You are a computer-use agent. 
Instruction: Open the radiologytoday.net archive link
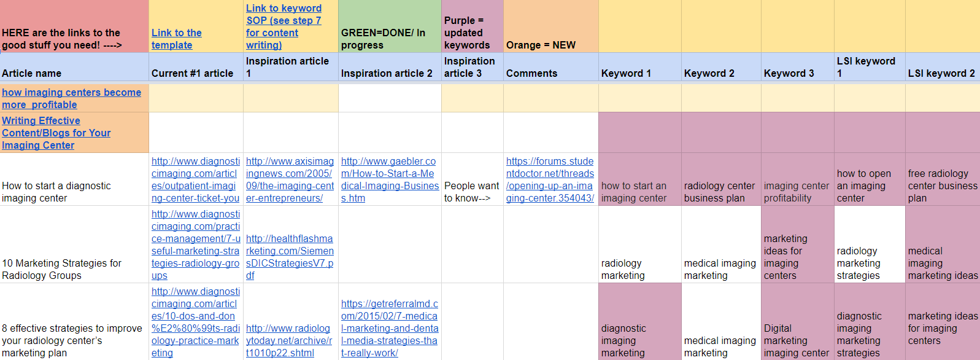pyautogui.click(x=289, y=340)
